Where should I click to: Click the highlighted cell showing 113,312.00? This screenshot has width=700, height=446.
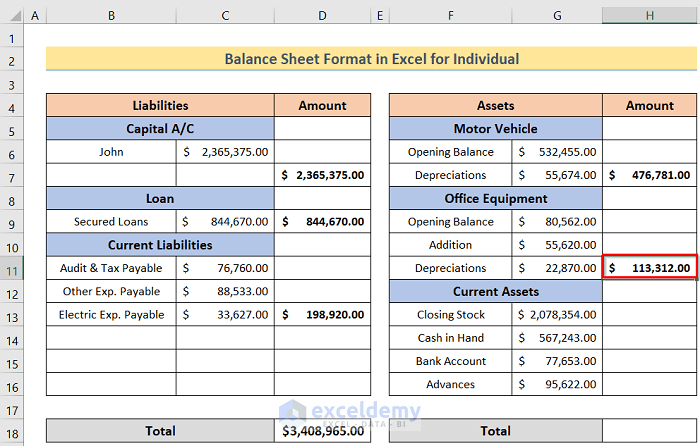tap(649, 268)
